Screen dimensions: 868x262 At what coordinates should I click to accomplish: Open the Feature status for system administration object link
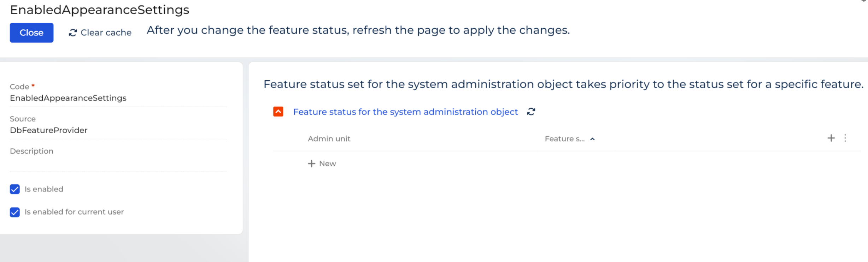[405, 112]
